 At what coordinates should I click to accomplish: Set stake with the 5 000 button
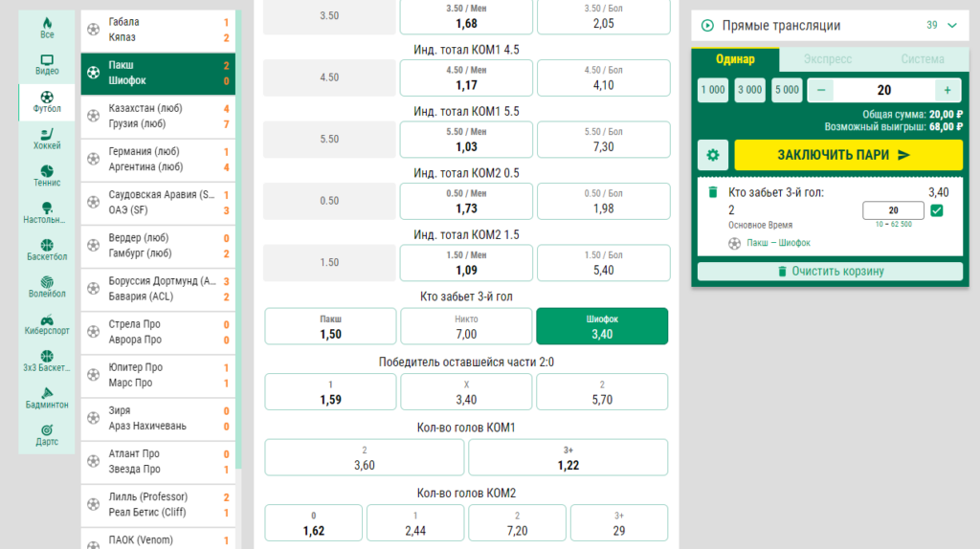[787, 90]
